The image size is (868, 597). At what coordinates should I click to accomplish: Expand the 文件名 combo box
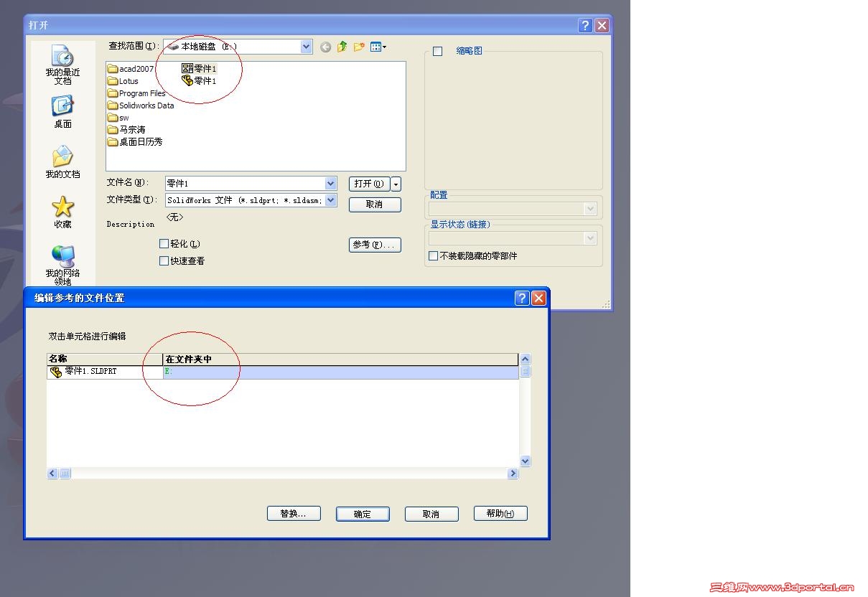[330, 184]
